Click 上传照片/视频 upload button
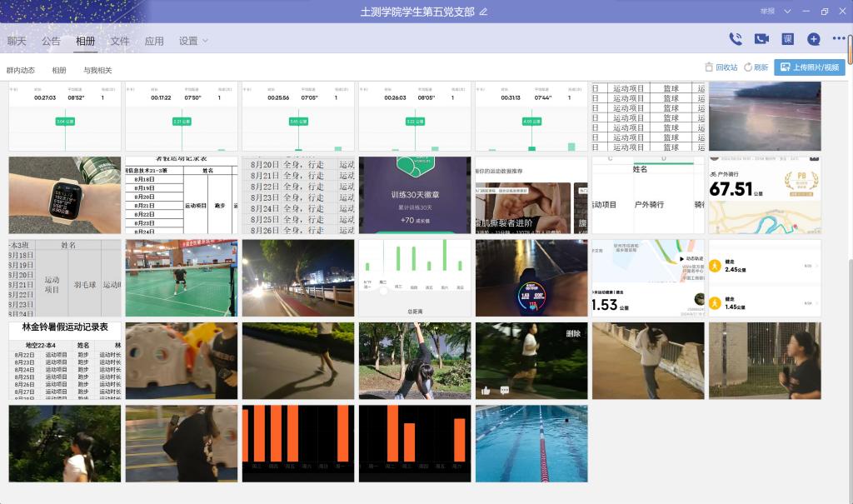 [x=809, y=67]
